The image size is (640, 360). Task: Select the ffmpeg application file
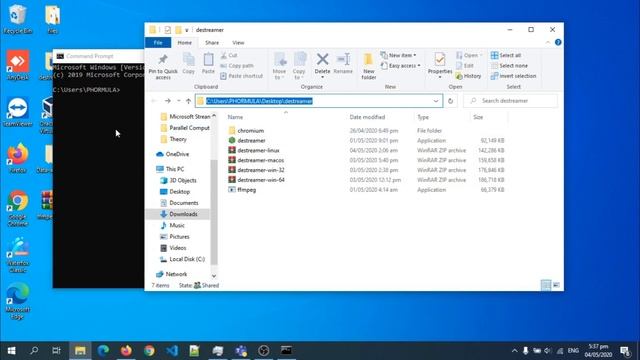click(x=247, y=190)
